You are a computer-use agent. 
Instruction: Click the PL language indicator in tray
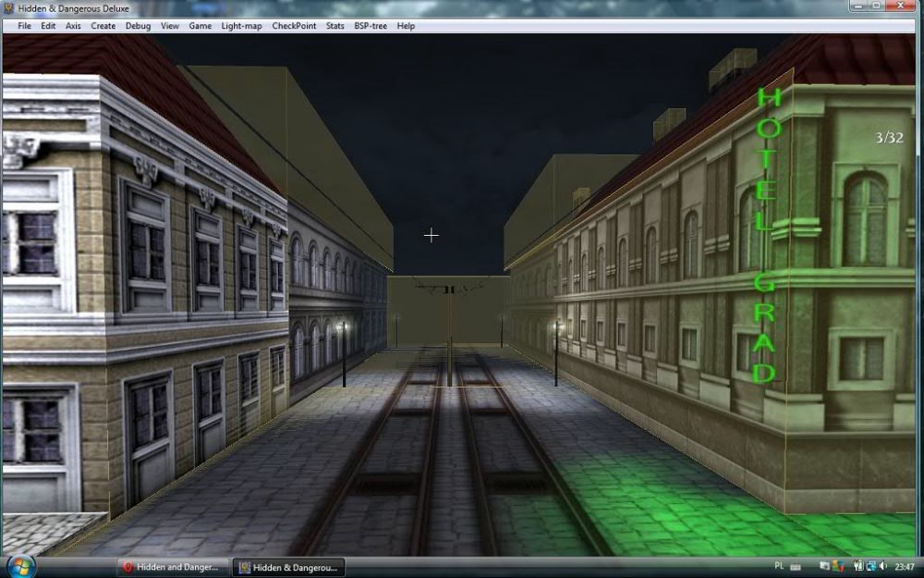coord(779,566)
